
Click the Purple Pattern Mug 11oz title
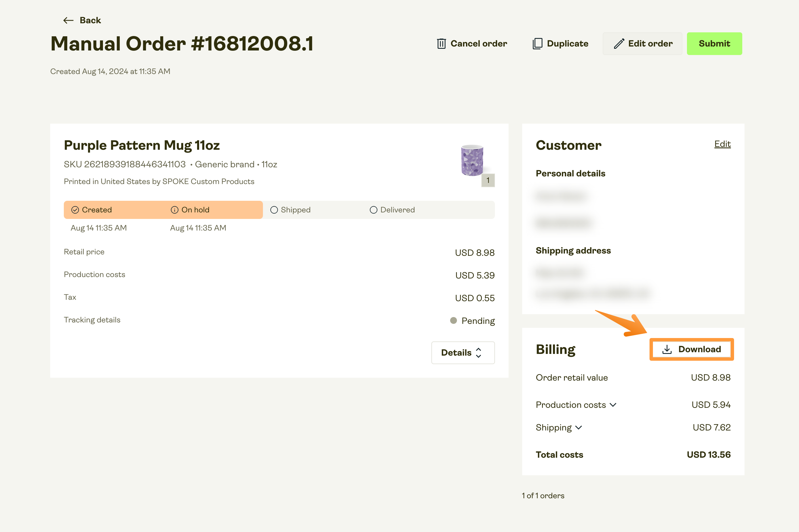142,145
